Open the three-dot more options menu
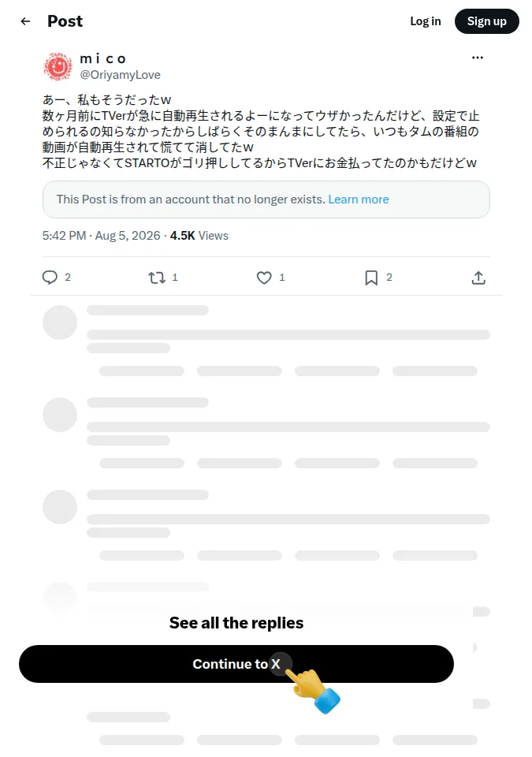The height and width of the screenshot is (757, 532). coord(478,58)
